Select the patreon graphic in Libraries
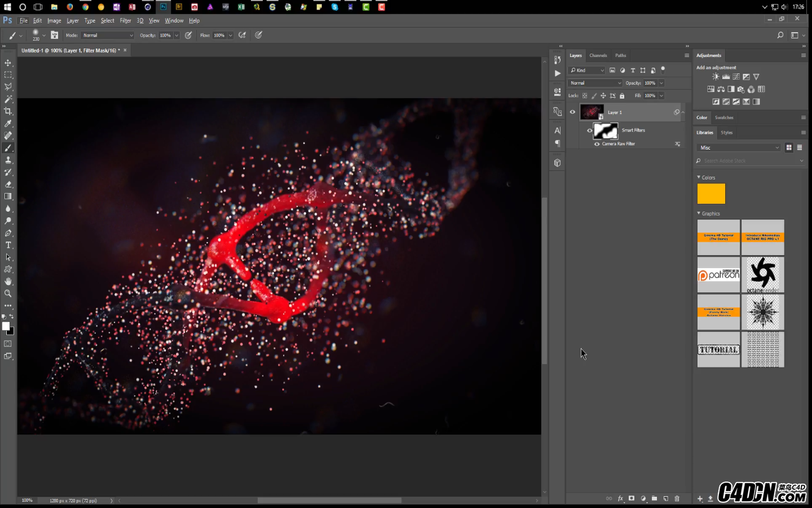 718,275
